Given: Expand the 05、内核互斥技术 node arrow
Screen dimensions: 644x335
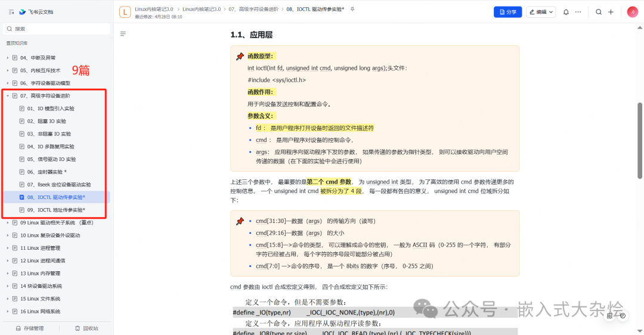Looking at the screenshot, I should [7, 70].
